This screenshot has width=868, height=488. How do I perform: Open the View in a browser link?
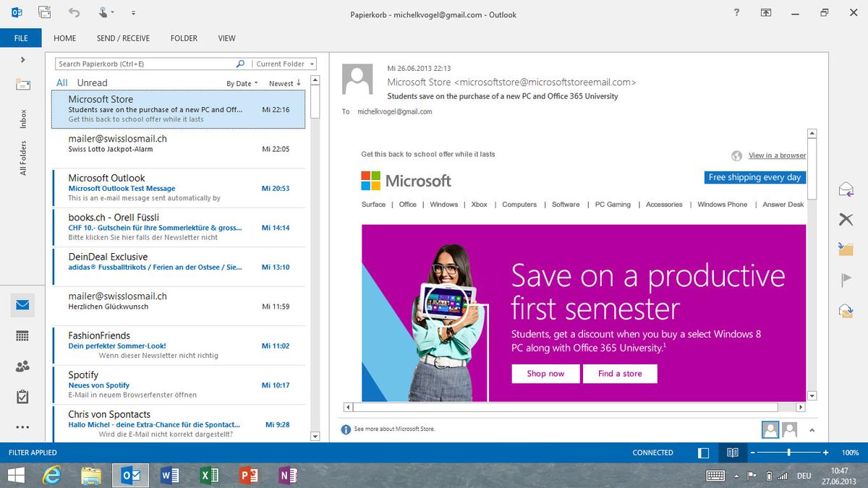[x=777, y=155]
